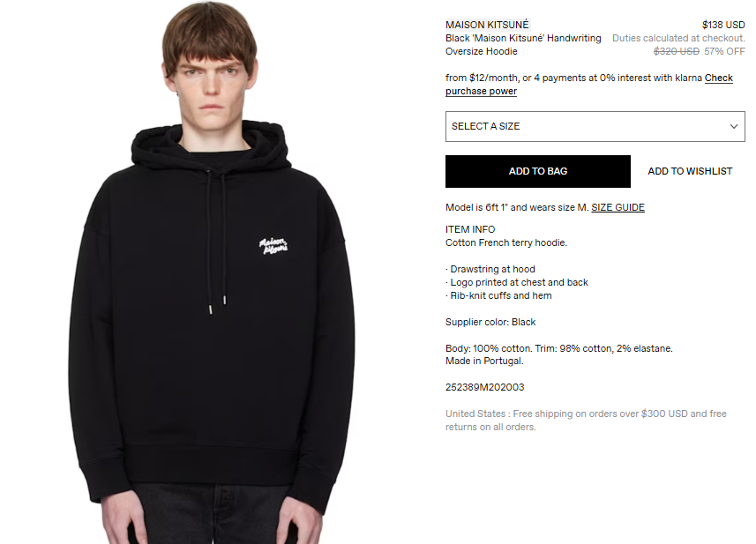Image resolution: width=756 pixels, height=544 pixels.
Task: Click the ADD TO BAG button
Action: pyautogui.click(x=537, y=171)
